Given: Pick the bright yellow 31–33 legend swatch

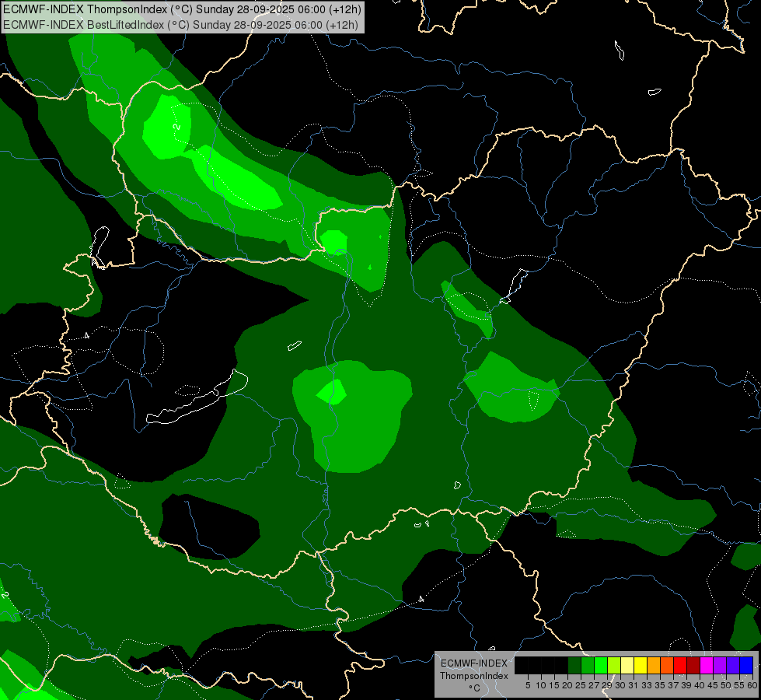Looking at the screenshot, I should [x=641, y=665].
